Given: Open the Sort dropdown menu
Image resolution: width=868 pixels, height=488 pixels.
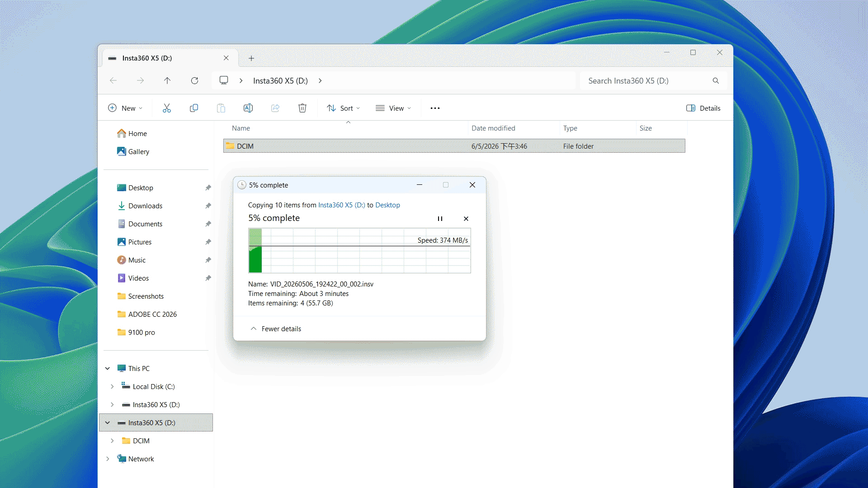Looking at the screenshot, I should coord(344,108).
